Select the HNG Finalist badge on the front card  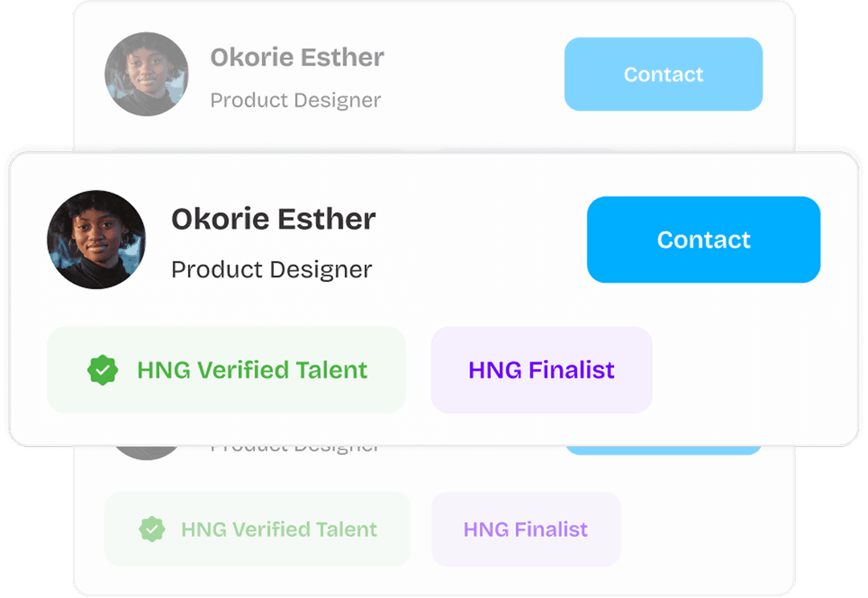[541, 371]
